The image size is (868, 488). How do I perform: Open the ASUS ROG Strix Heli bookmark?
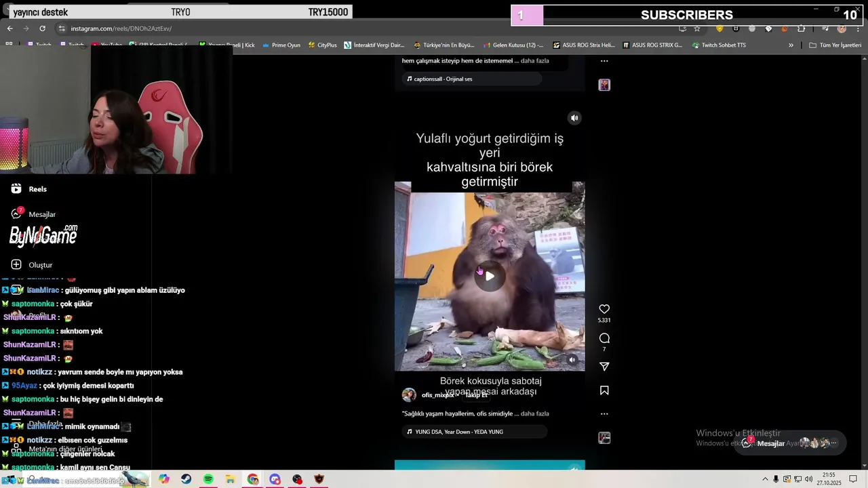(x=583, y=45)
